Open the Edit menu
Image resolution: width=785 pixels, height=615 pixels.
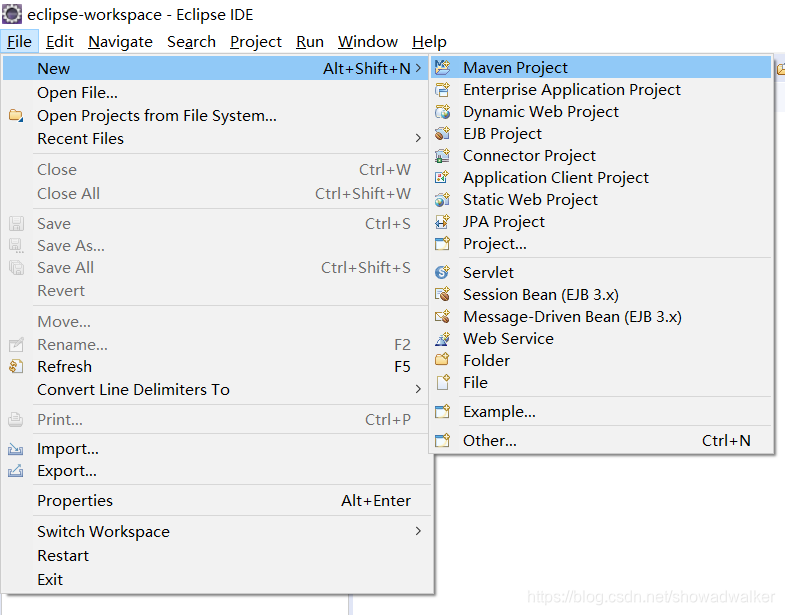pos(60,42)
